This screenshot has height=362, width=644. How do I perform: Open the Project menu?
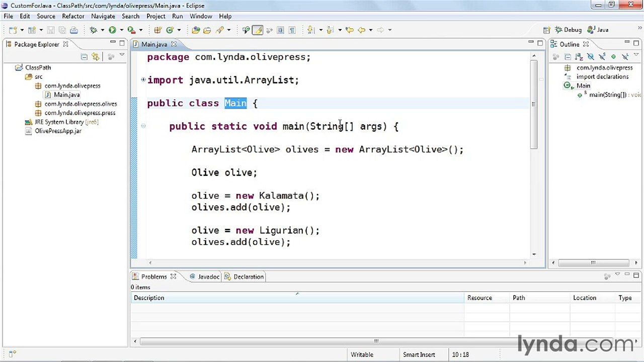click(x=155, y=16)
